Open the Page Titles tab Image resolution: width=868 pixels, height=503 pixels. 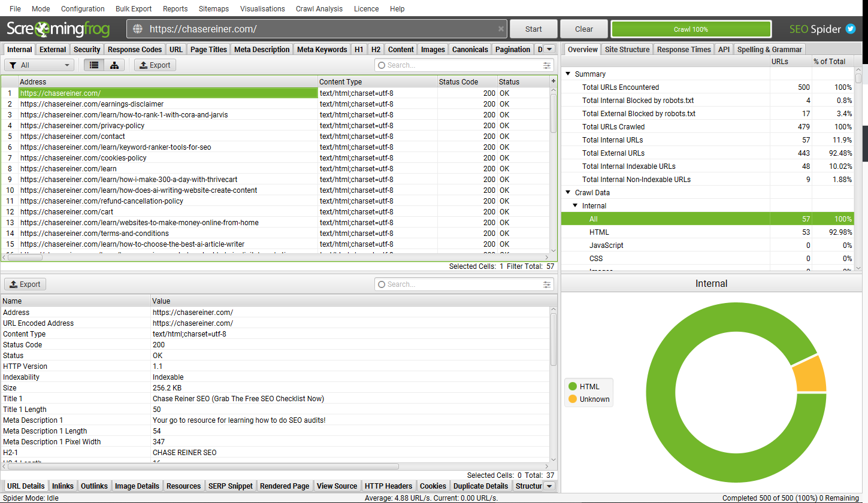[x=208, y=49]
